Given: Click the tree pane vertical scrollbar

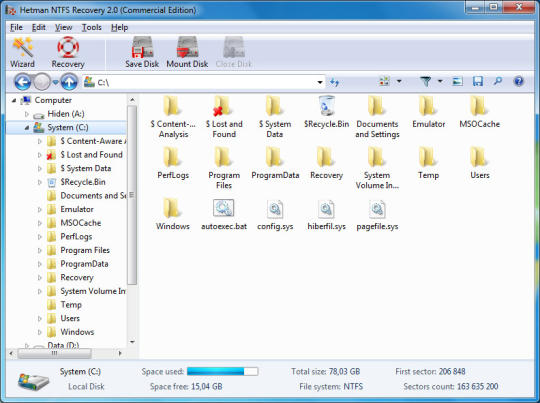Looking at the screenshot, I should pyautogui.click(x=132, y=195).
